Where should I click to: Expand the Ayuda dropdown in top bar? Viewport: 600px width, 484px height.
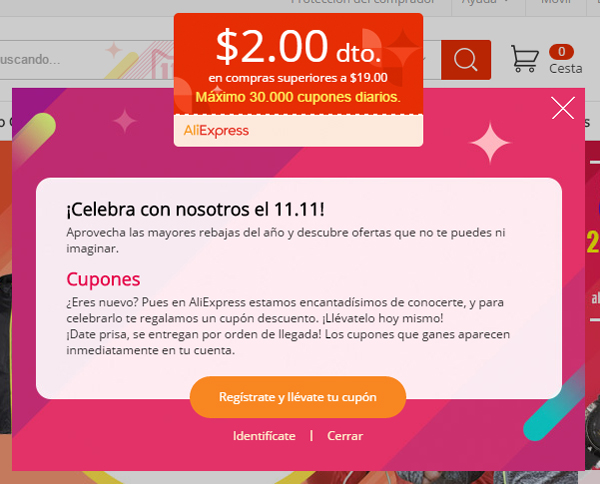tap(485, 2)
